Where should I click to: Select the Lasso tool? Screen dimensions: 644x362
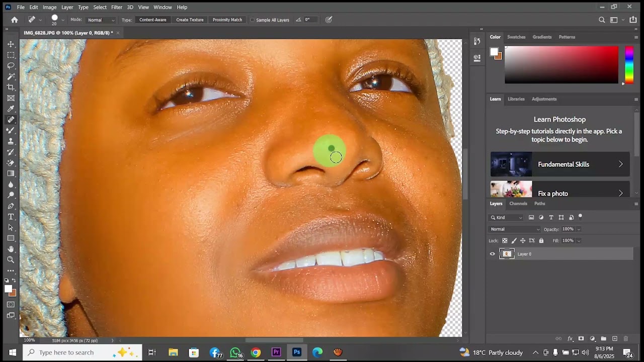11,66
